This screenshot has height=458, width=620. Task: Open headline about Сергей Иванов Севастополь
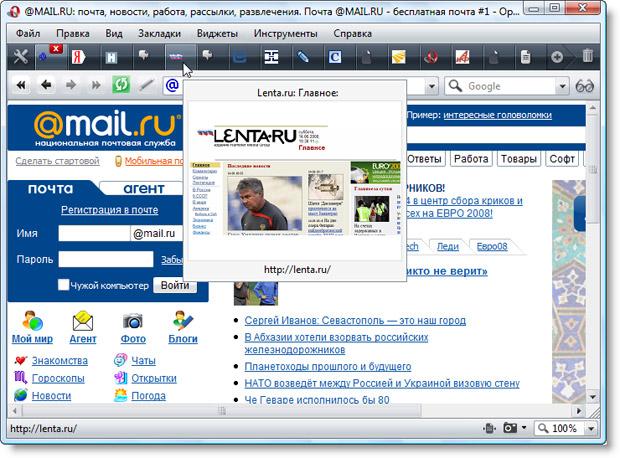click(355, 320)
